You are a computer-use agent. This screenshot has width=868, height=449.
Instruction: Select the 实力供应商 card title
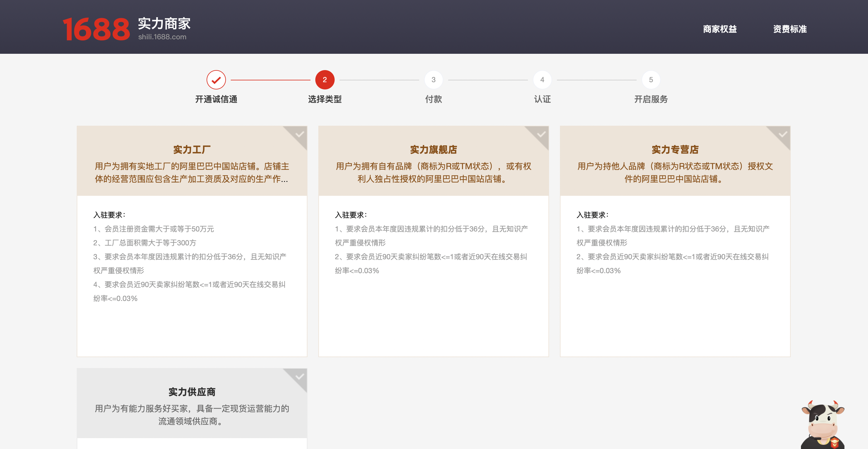[192, 392]
